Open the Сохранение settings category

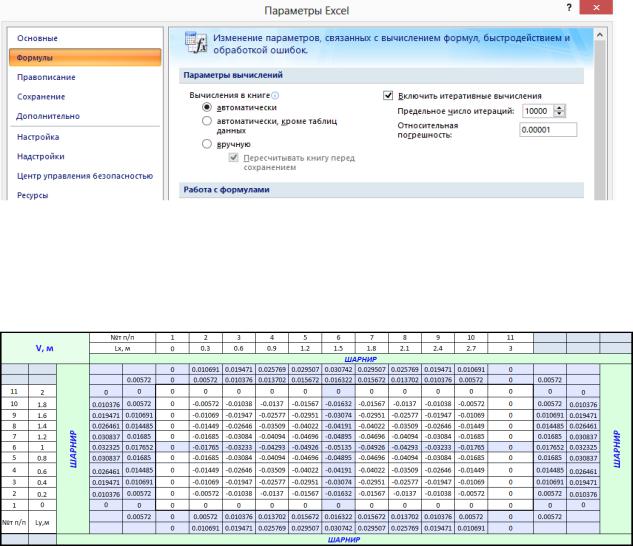pos(41,96)
